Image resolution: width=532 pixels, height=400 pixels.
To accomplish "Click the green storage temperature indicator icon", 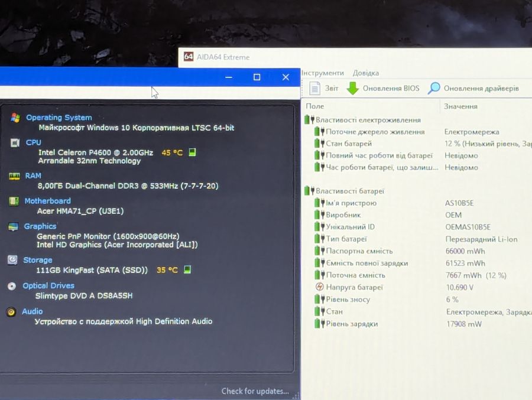I will click(187, 270).
